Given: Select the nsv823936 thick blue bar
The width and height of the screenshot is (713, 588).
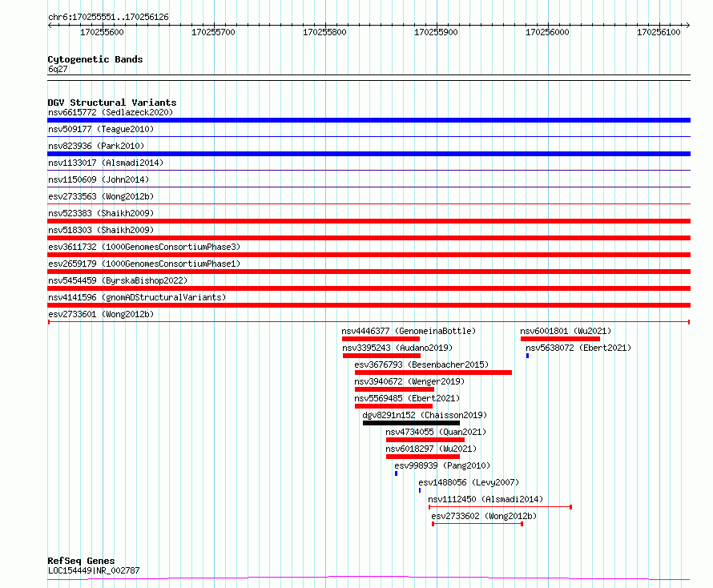Looking at the screenshot, I should click(369, 154).
